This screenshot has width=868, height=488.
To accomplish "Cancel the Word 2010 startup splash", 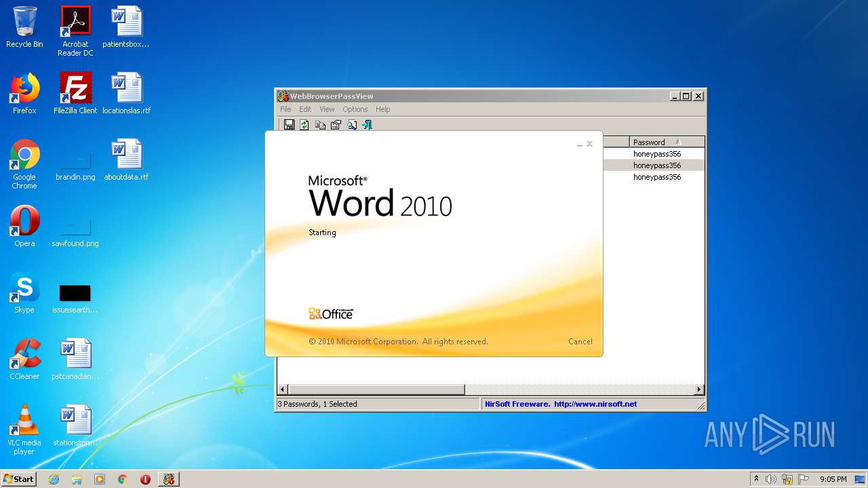I will tap(580, 342).
